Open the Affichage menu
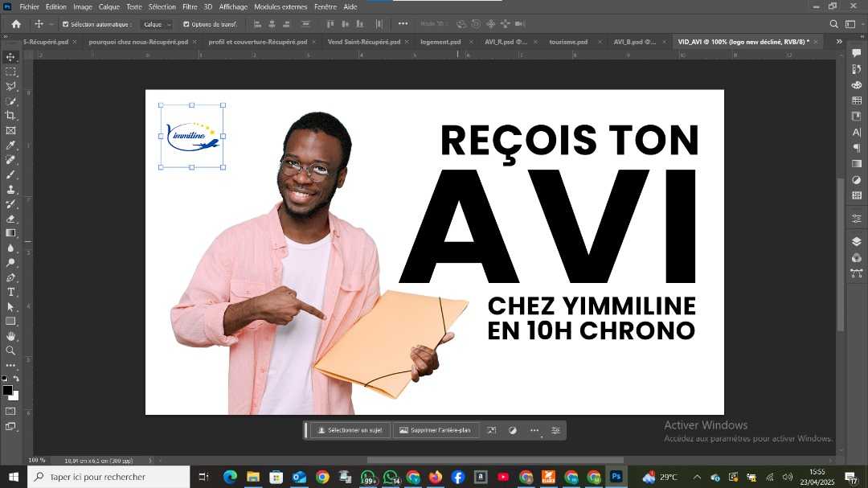The height and width of the screenshot is (488, 868). pos(233,6)
